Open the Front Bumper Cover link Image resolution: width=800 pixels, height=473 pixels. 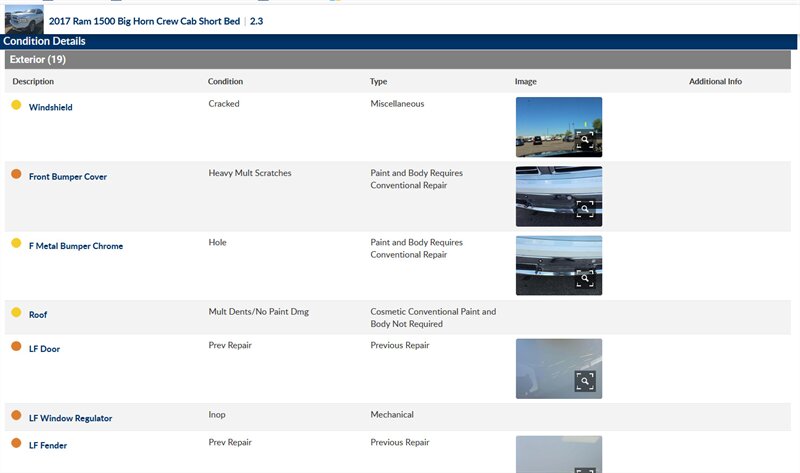tap(67, 177)
